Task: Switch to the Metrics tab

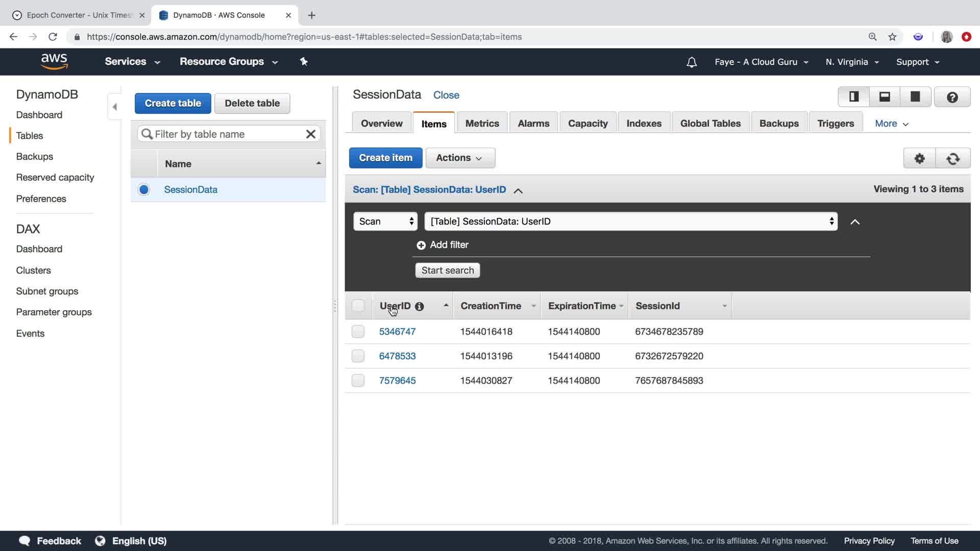Action: pyautogui.click(x=482, y=123)
